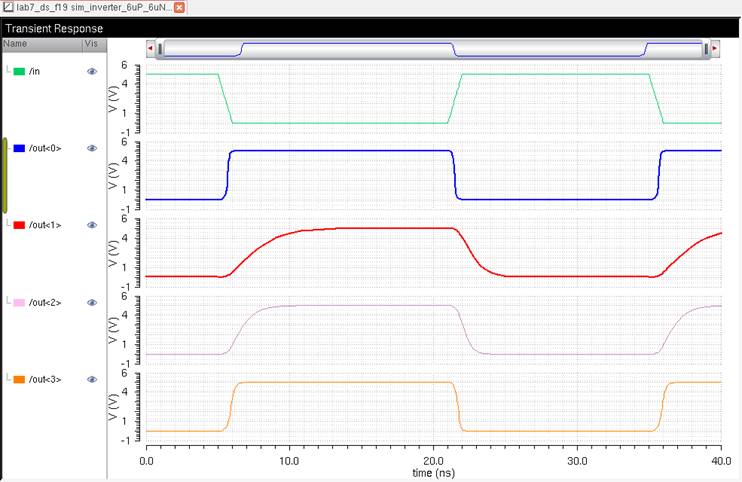
Task: Click left handle of overview zoom bar
Action: (160, 49)
